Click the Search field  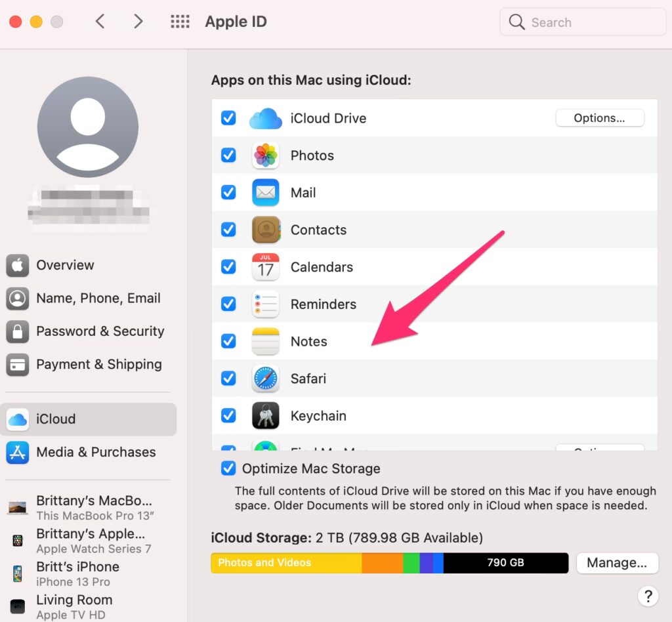pyautogui.click(x=583, y=22)
